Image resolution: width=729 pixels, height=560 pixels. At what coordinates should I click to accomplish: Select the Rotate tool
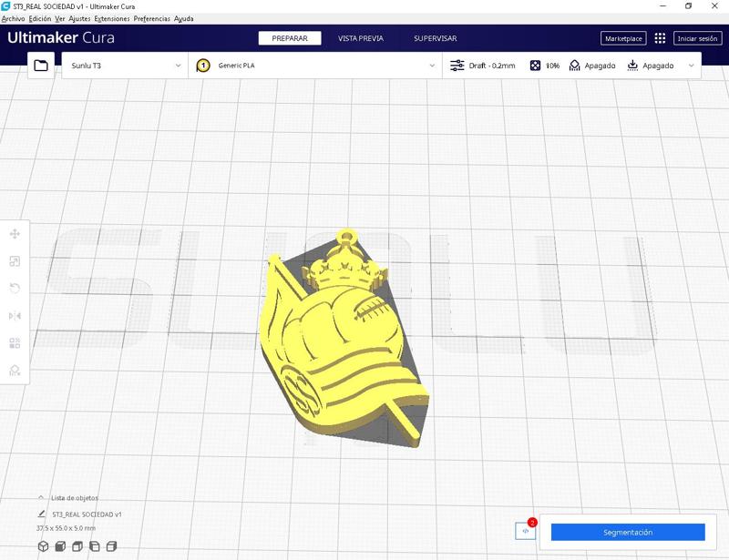[x=15, y=288]
